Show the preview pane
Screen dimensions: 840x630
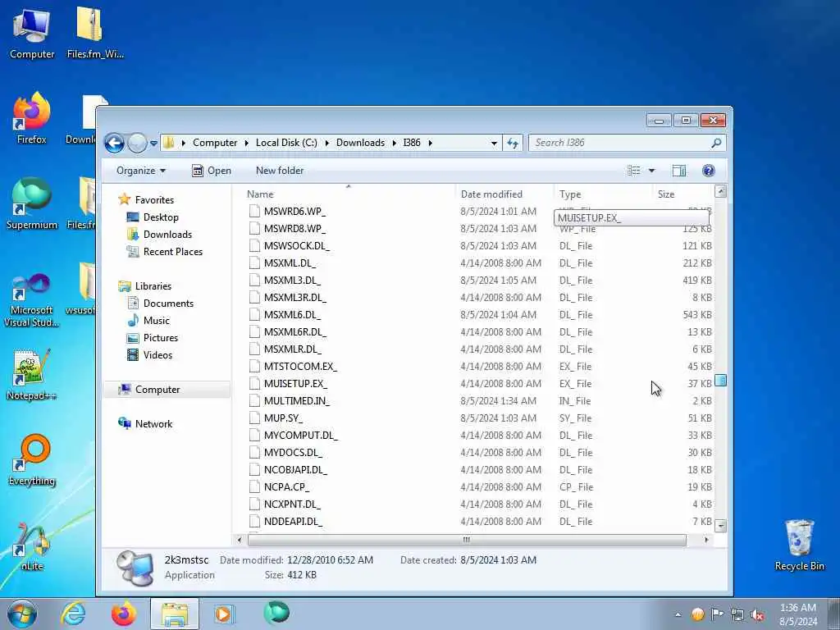[x=678, y=171]
